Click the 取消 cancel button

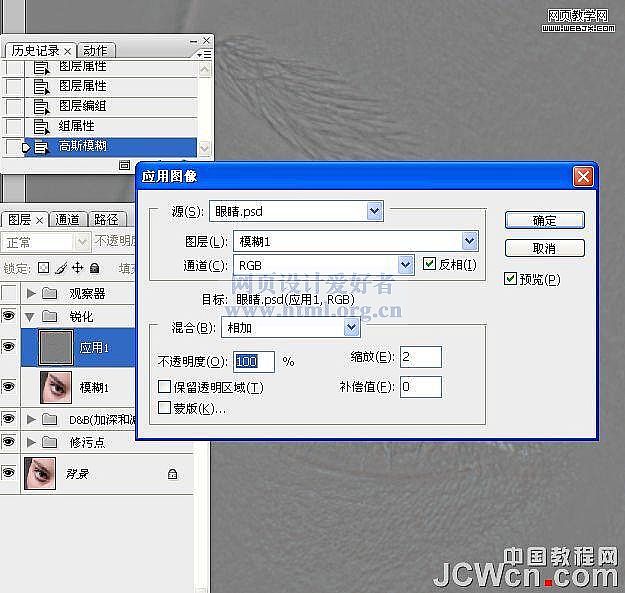click(x=544, y=248)
